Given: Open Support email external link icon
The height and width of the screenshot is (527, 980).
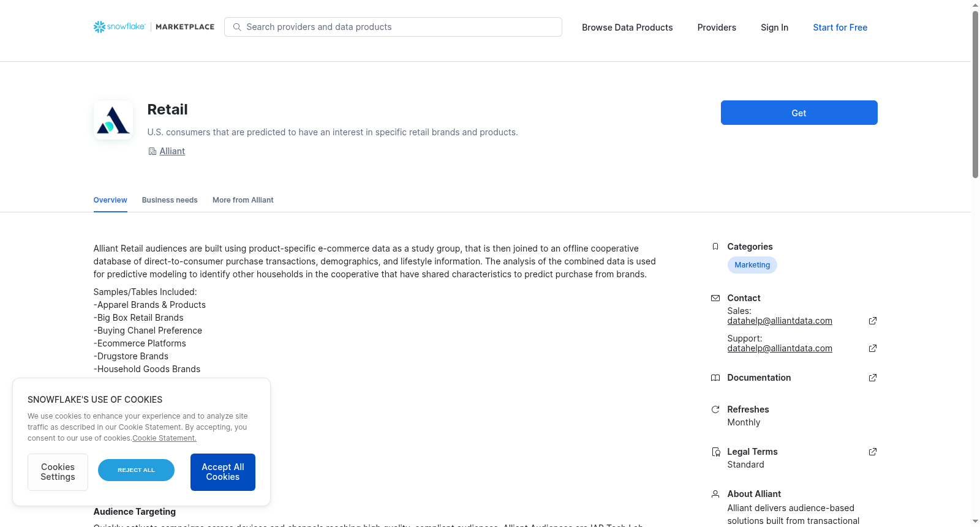Looking at the screenshot, I should pos(873,348).
